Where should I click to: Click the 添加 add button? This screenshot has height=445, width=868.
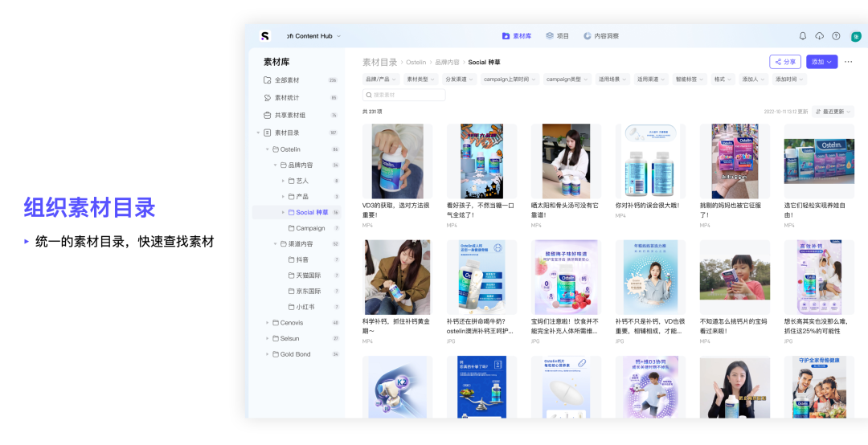821,62
